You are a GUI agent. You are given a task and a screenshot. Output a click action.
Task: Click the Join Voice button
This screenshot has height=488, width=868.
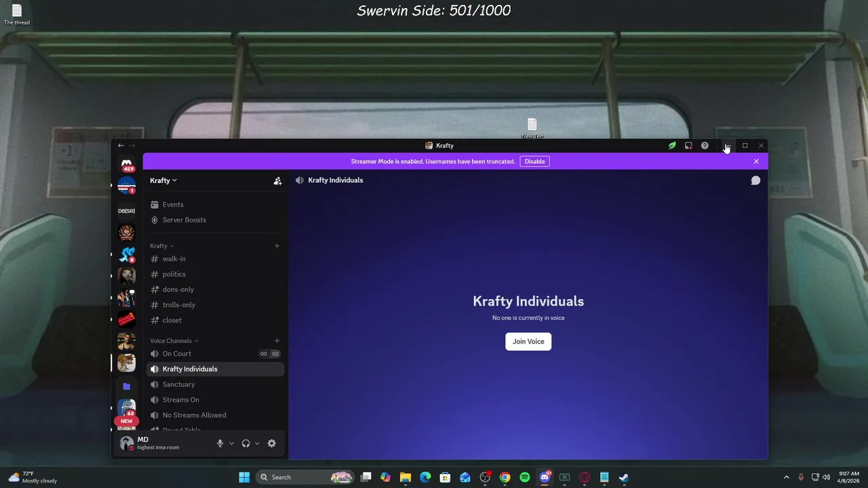[x=528, y=342]
